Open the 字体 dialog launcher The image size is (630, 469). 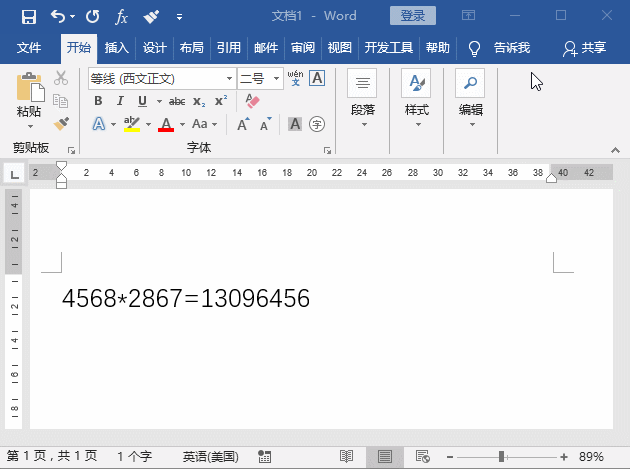pyautogui.click(x=327, y=151)
